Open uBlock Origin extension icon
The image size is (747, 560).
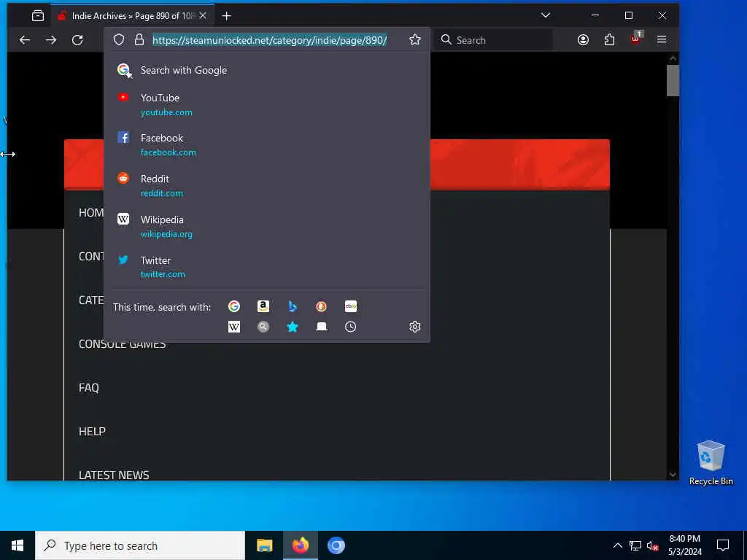click(x=636, y=39)
